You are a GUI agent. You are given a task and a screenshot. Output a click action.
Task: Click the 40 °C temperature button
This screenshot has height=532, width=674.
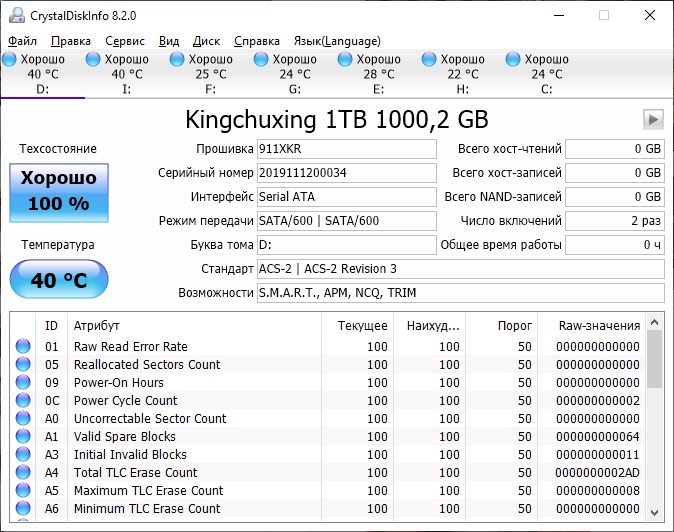point(59,279)
